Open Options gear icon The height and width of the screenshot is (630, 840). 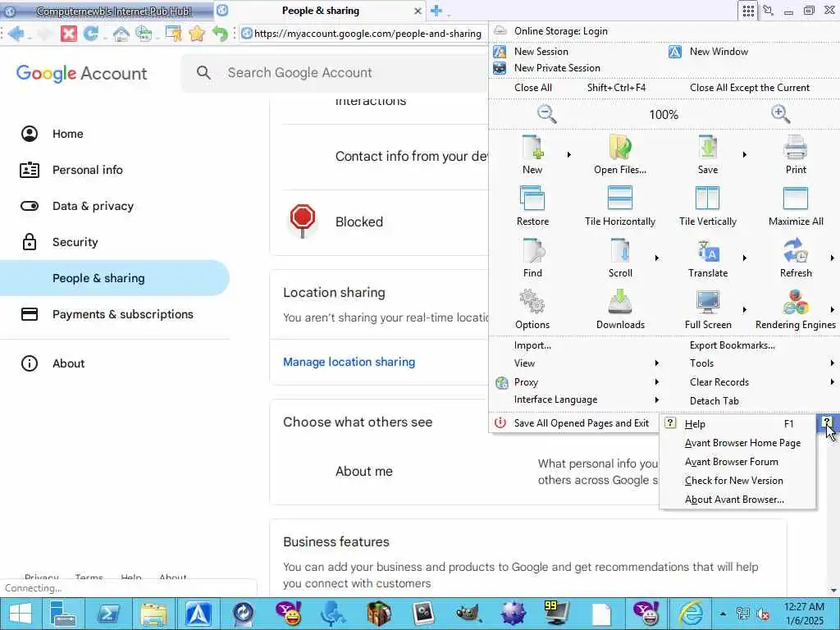(x=532, y=302)
